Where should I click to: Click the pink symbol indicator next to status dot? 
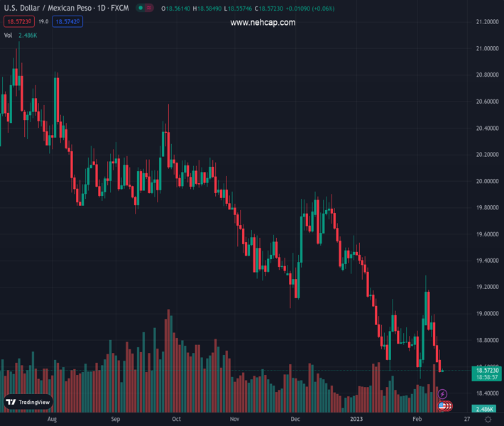150,8
